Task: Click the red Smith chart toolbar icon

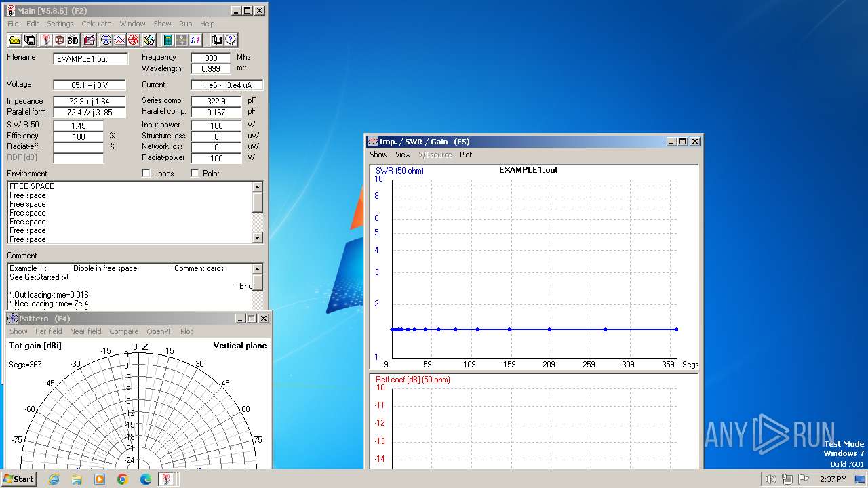Action: (x=134, y=41)
